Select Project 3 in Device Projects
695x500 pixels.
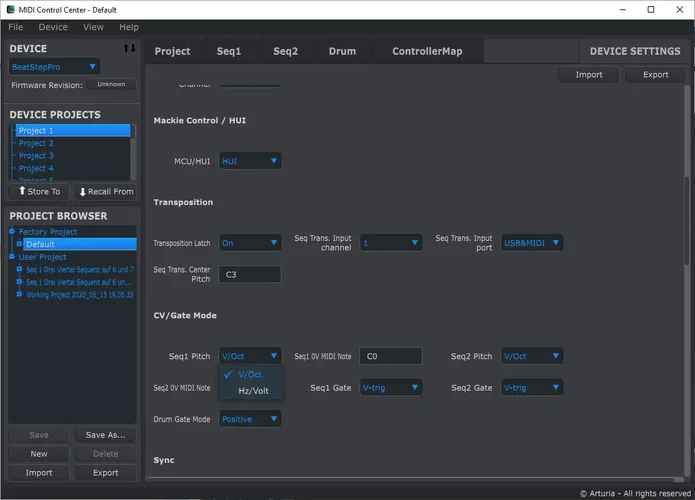click(37, 156)
